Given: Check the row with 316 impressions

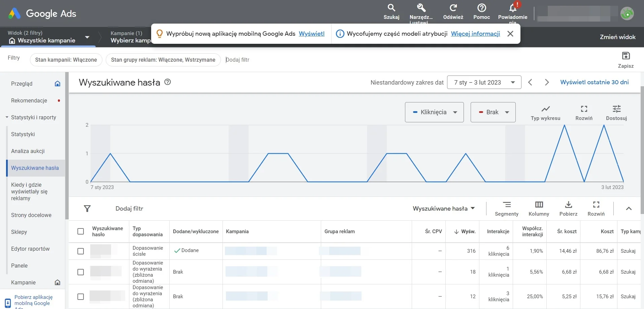Looking at the screenshot, I should click(80, 251).
